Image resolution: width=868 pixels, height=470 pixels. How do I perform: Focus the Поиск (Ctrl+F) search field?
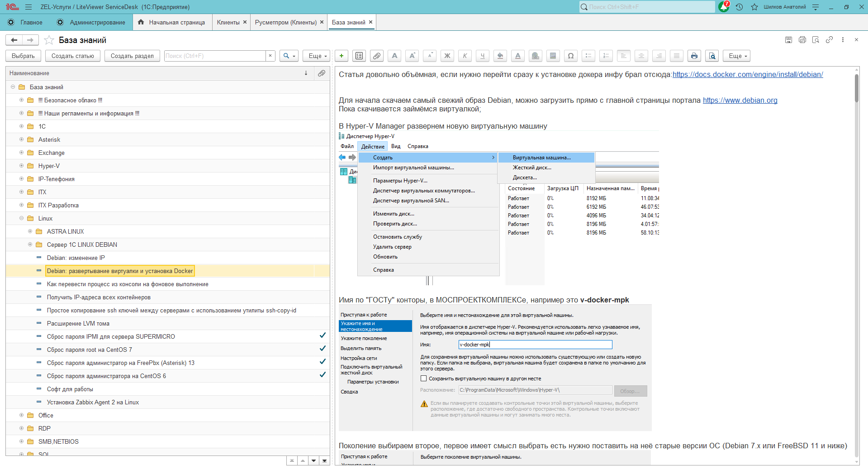[x=215, y=56]
